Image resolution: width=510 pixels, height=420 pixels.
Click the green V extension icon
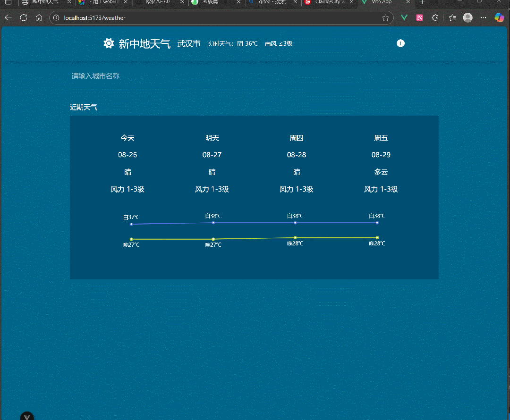404,17
